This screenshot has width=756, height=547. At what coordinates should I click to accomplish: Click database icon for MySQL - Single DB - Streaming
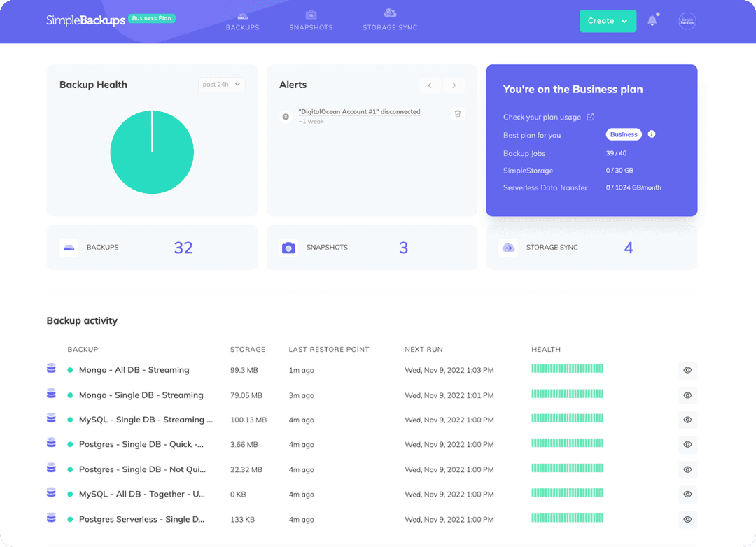click(51, 418)
